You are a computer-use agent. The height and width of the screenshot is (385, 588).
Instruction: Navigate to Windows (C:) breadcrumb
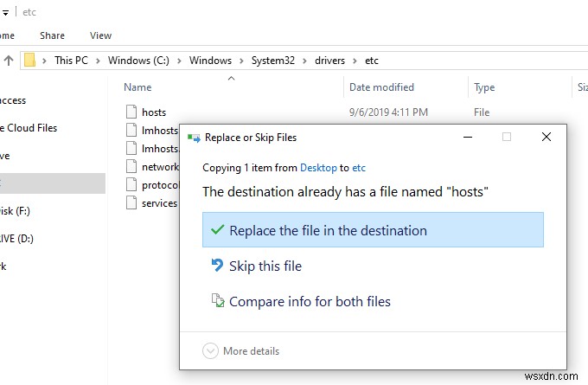138,61
